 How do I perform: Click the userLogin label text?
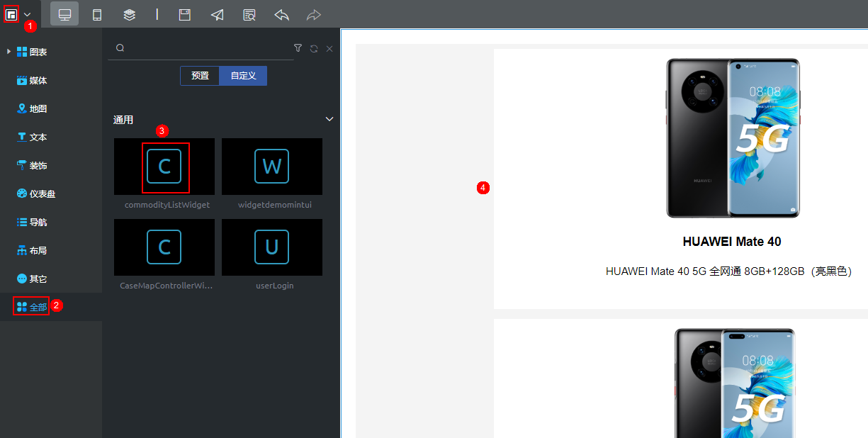pos(275,286)
